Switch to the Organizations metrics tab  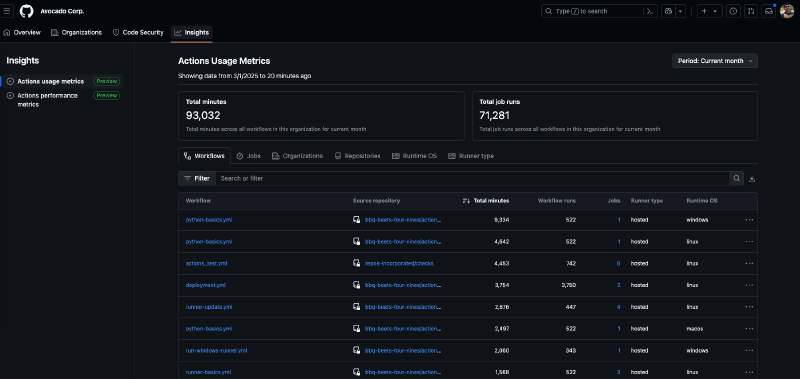[x=297, y=156]
